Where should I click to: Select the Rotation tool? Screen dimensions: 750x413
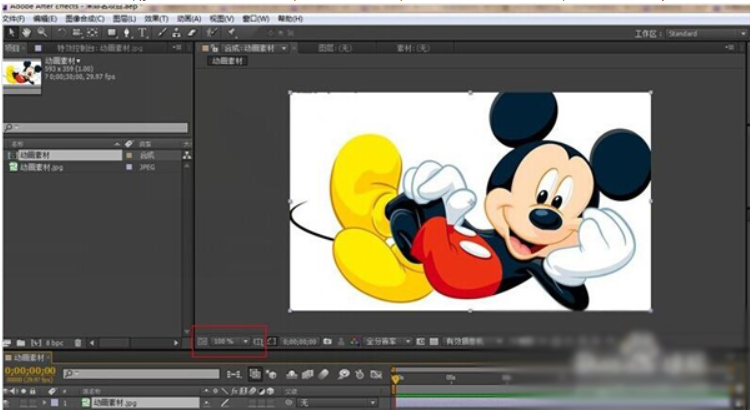62,33
